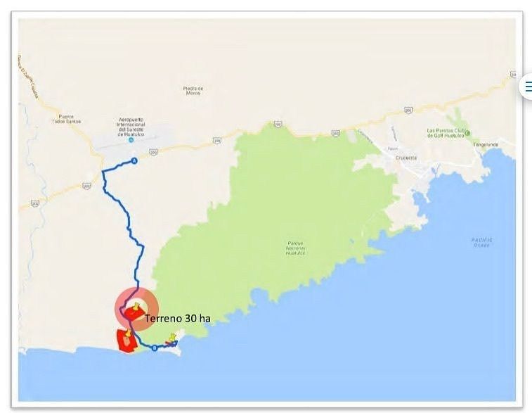Select route end marker B
The height and width of the screenshot is (413, 532).
point(155,348)
